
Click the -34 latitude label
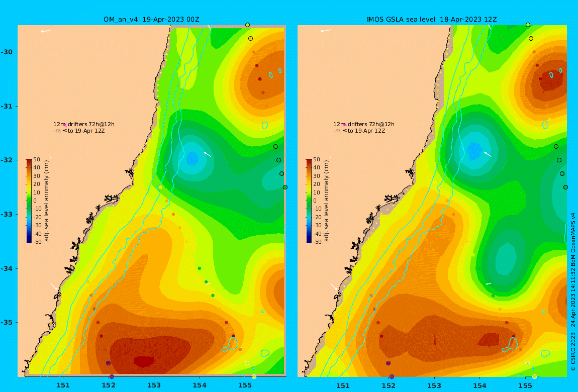tap(6, 268)
